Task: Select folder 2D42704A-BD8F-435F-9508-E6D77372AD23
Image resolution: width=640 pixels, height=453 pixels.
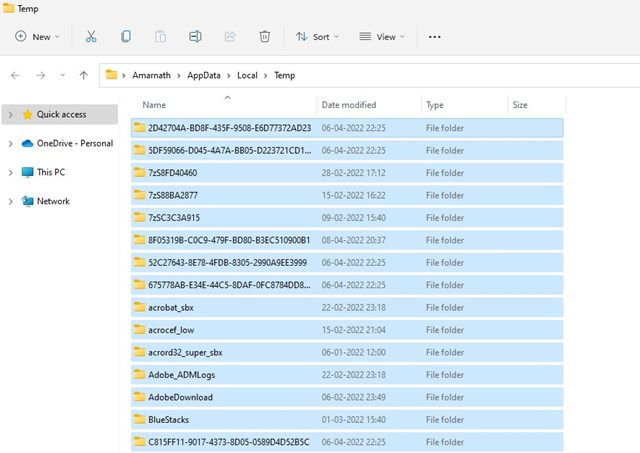Action: 347,128
